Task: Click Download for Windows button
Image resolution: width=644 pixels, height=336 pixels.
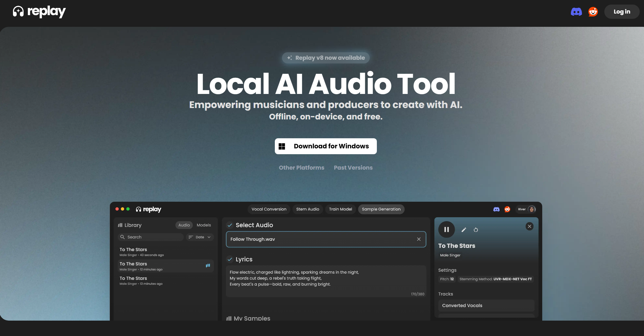Action: coord(325,146)
